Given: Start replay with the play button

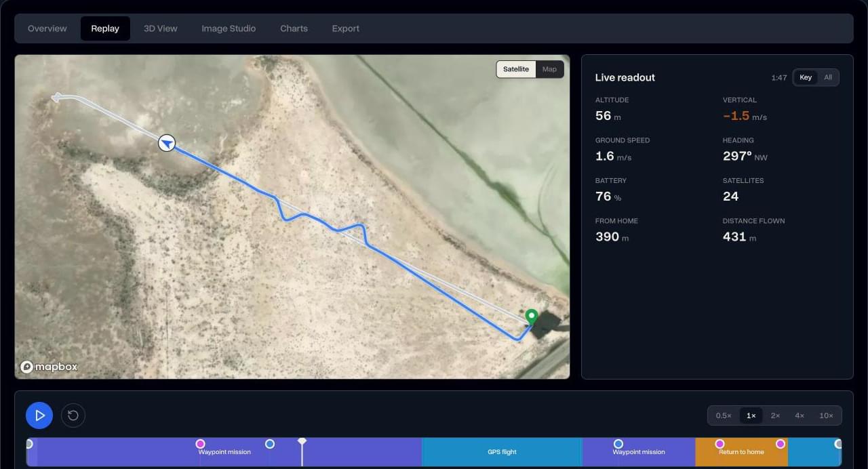Looking at the screenshot, I should (x=39, y=415).
